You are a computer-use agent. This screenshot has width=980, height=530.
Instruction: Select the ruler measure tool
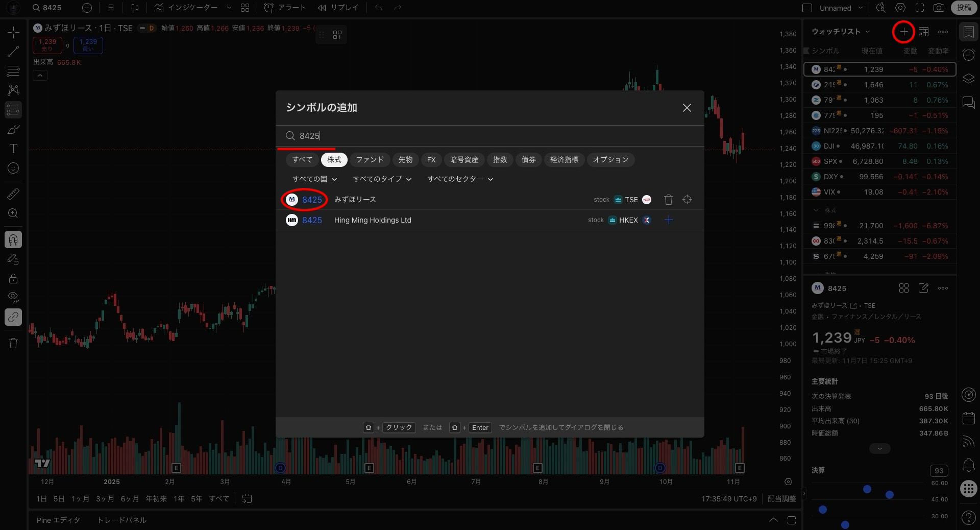pyautogui.click(x=13, y=194)
